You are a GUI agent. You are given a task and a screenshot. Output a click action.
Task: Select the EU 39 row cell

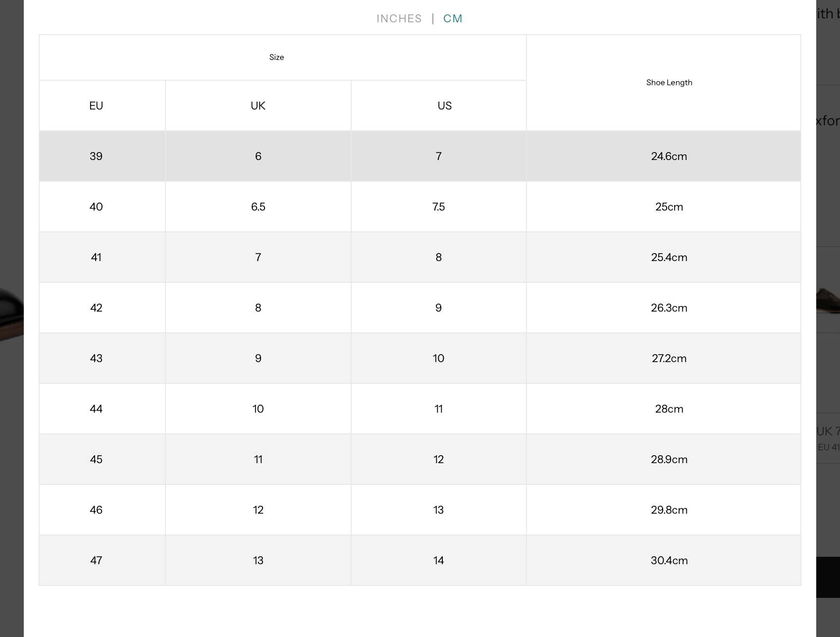pos(96,156)
